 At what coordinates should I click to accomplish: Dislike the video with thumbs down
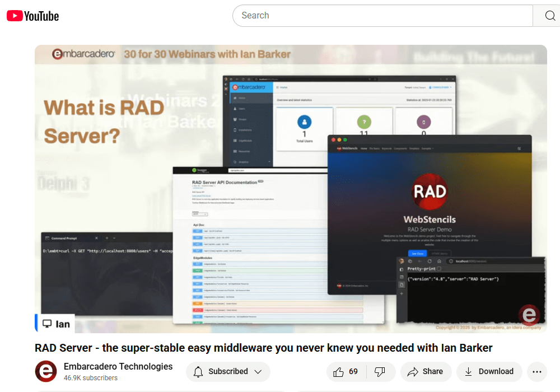380,372
